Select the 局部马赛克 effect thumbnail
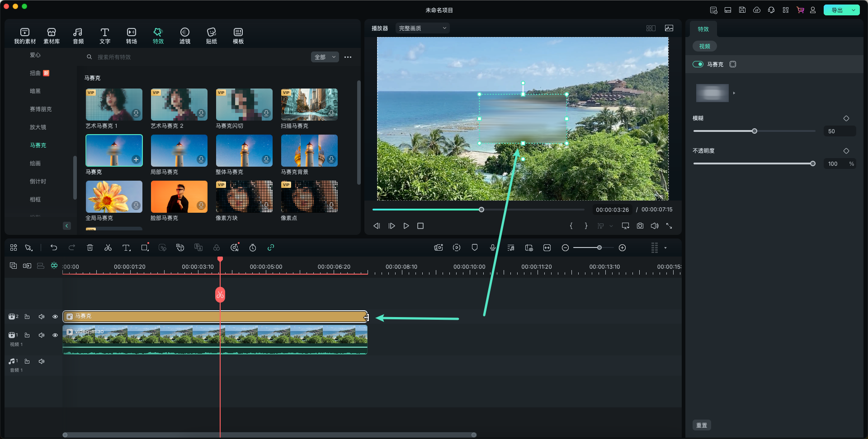868x439 pixels. [179, 151]
